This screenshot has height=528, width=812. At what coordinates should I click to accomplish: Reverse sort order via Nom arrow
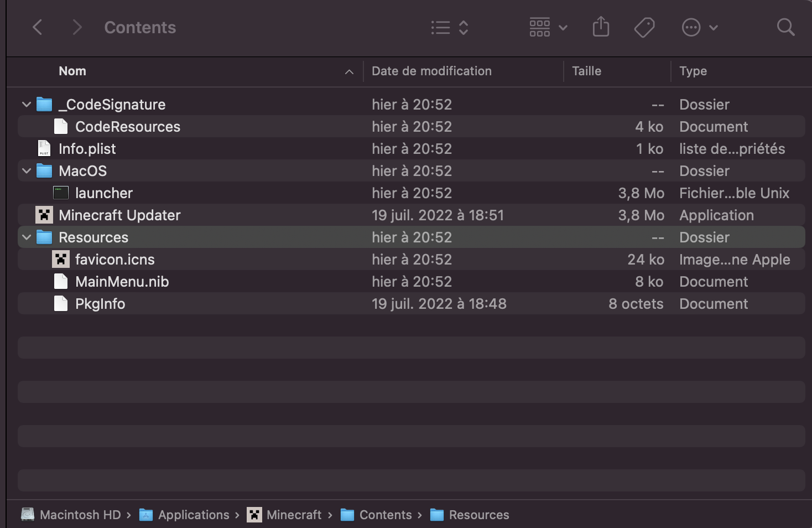tap(349, 71)
